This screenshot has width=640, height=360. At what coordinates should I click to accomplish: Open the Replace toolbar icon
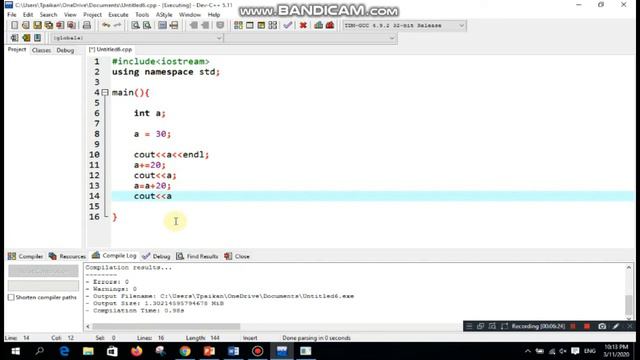point(147,25)
